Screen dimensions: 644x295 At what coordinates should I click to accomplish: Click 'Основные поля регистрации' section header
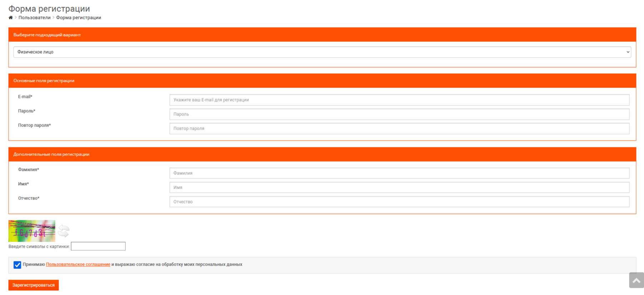44,81
